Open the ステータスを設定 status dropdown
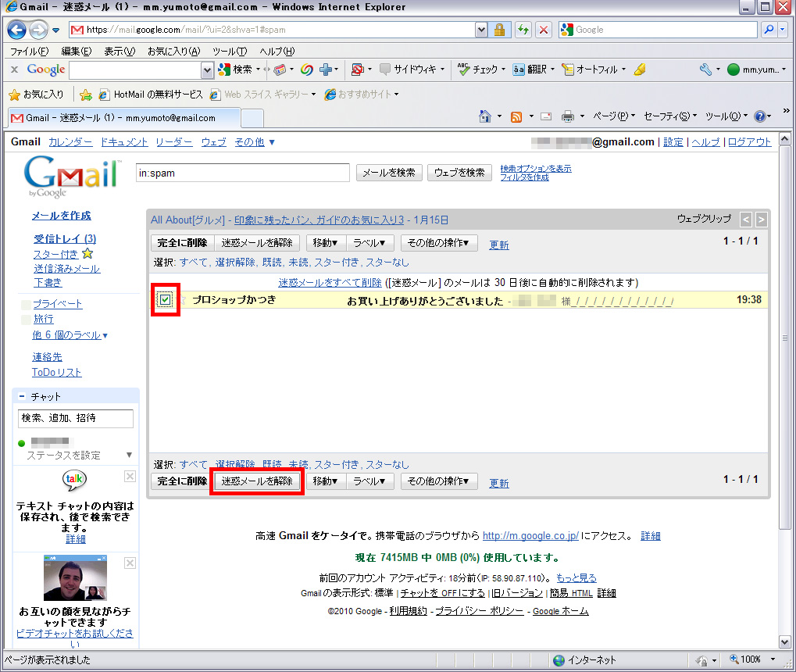The width and height of the screenshot is (796, 672). (129, 455)
